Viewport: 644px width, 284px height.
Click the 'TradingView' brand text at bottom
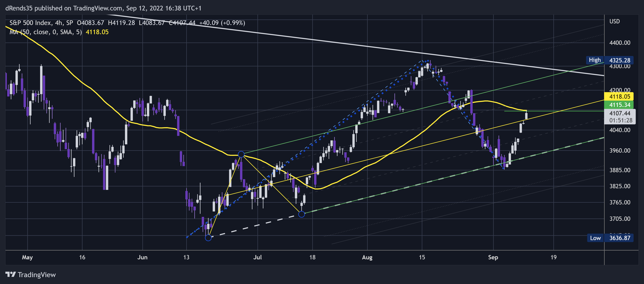pyautogui.click(x=37, y=275)
